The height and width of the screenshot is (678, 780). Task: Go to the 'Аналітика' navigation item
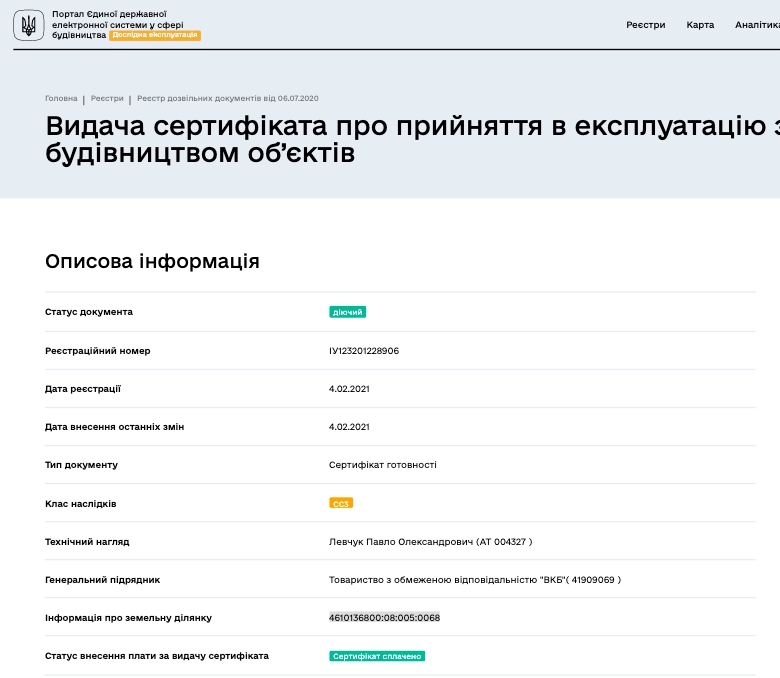coord(756,25)
